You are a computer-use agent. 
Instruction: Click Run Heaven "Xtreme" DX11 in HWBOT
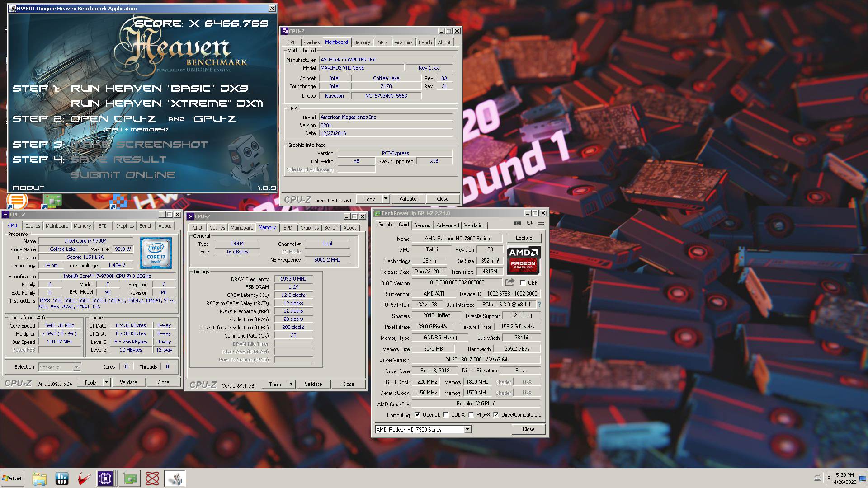pyautogui.click(x=167, y=103)
